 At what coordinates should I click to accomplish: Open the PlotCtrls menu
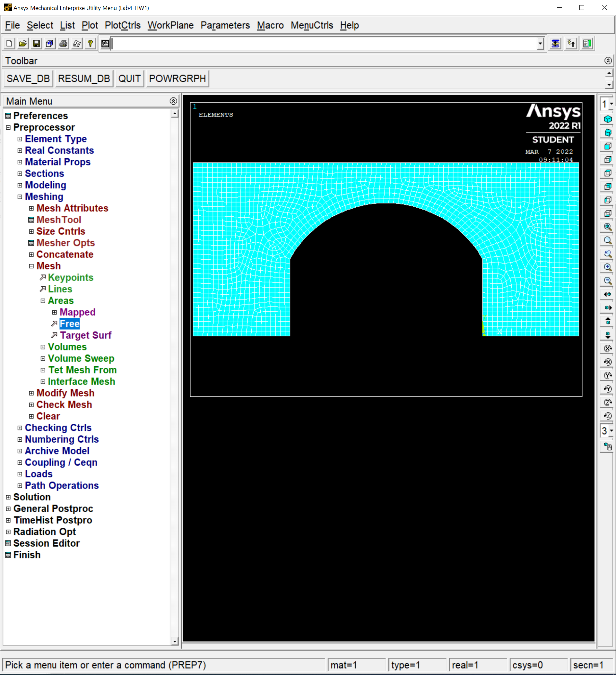(123, 25)
